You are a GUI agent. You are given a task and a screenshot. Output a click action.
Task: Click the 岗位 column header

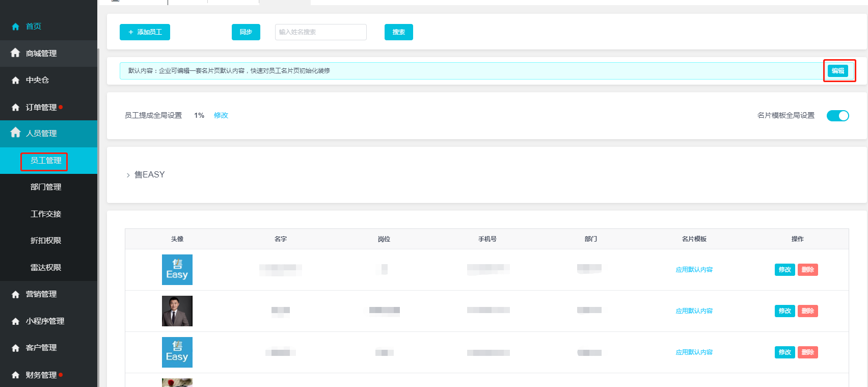tap(384, 239)
